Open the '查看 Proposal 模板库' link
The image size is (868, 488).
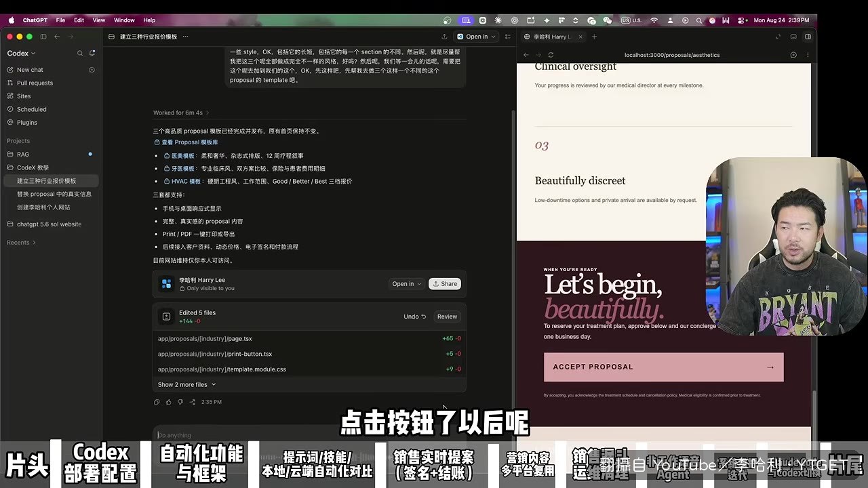186,142
